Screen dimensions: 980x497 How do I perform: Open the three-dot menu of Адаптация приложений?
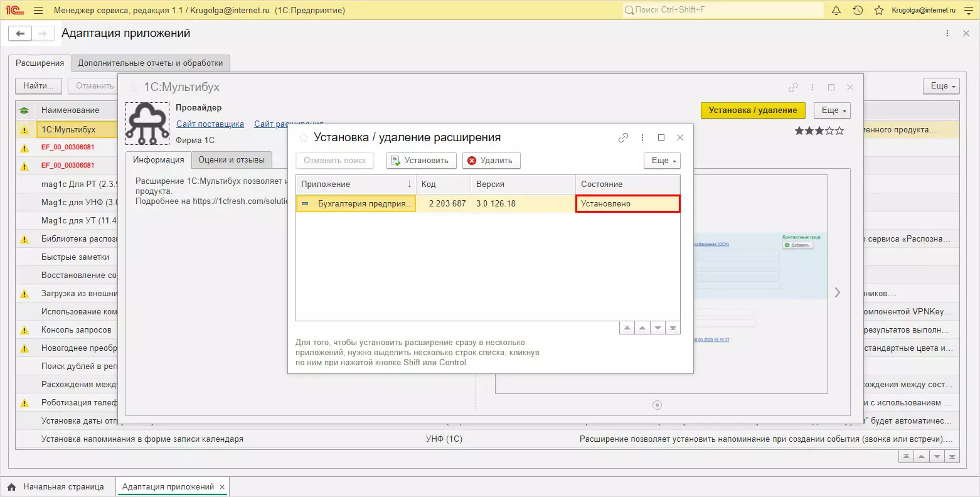pyautogui.click(x=947, y=33)
